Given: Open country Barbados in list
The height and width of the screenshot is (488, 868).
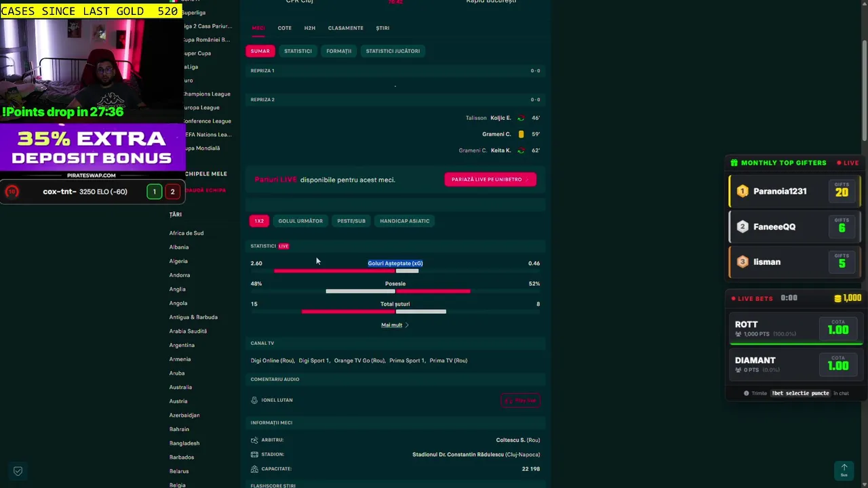Looking at the screenshot, I should pos(181,457).
